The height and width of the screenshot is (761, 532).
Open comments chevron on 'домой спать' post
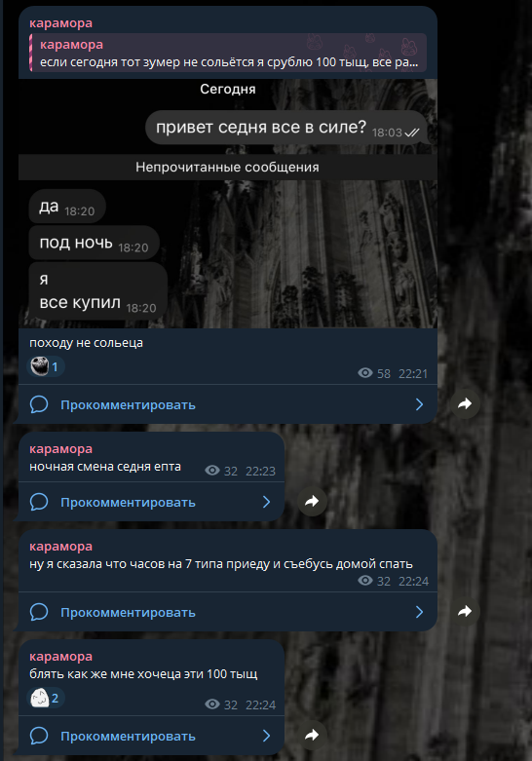419,612
